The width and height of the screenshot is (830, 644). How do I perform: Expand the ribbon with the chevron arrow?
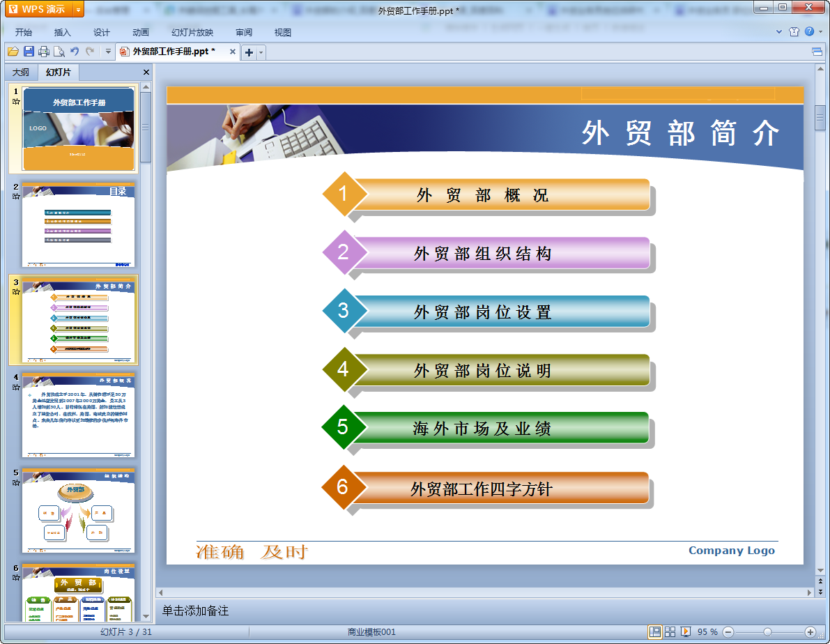tap(779, 32)
